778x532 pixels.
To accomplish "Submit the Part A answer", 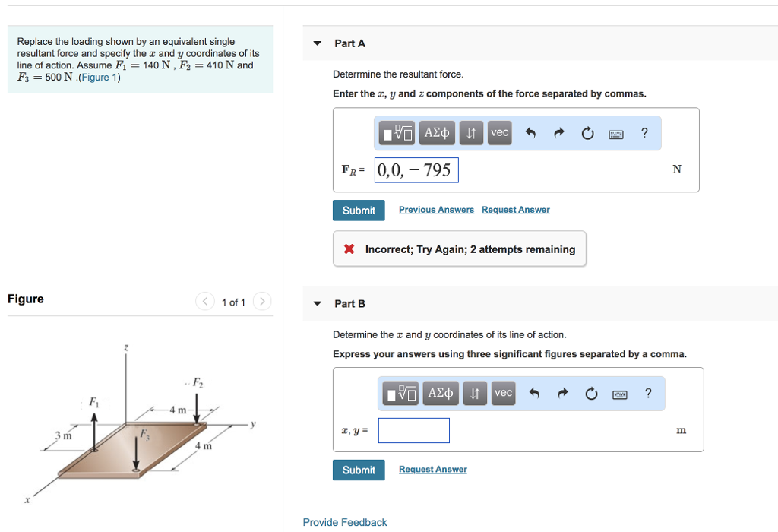I will 359,211.
